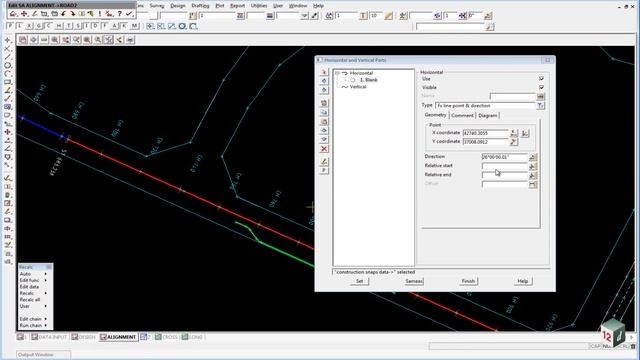Toggle the C snap button
The width and height of the screenshot is (640, 360).
point(48,26)
